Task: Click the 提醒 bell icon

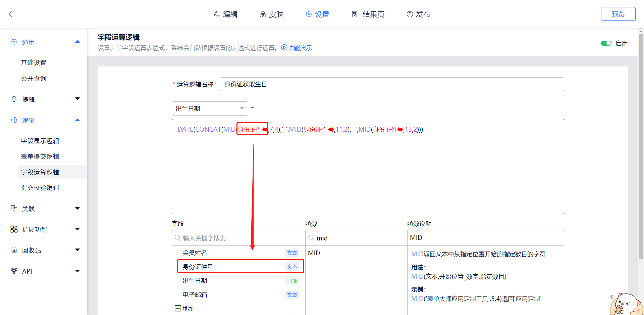Action: coord(14,99)
